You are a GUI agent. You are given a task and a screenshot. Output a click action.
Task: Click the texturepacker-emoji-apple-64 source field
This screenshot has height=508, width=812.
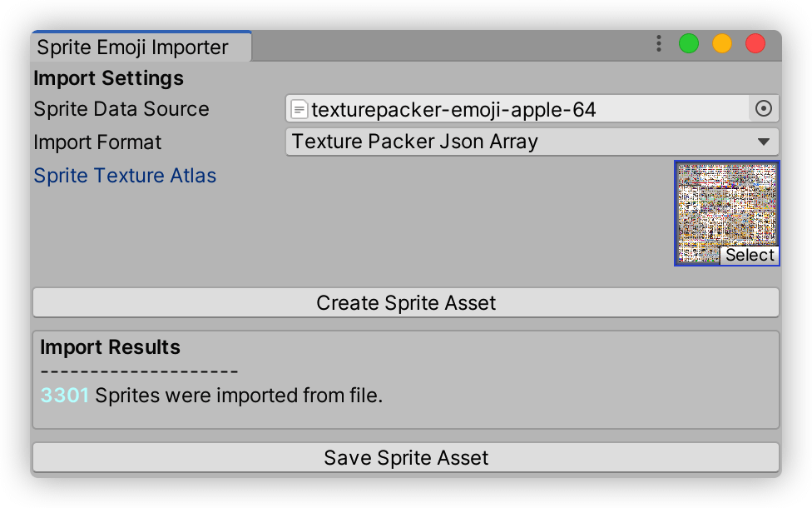click(516, 109)
